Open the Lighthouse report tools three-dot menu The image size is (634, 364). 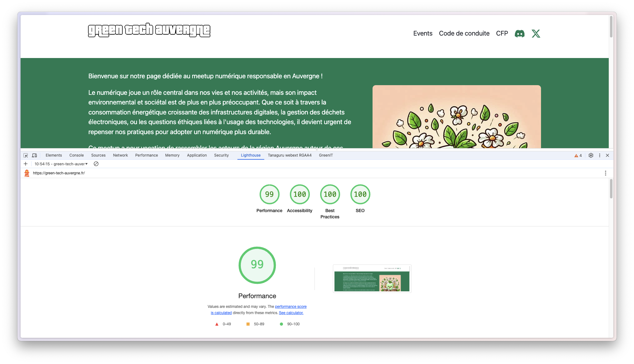click(x=605, y=173)
